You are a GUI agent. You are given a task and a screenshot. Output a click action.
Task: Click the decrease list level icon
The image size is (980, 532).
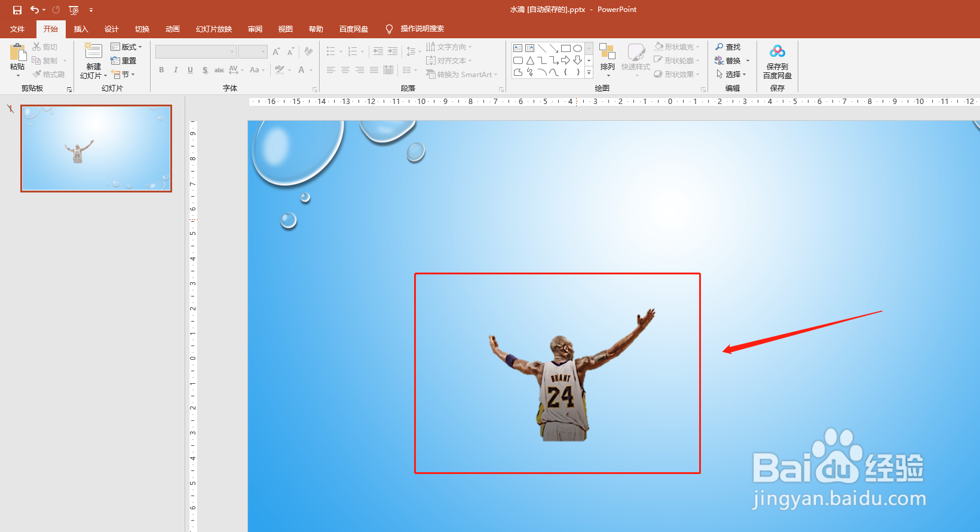point(378,52)
